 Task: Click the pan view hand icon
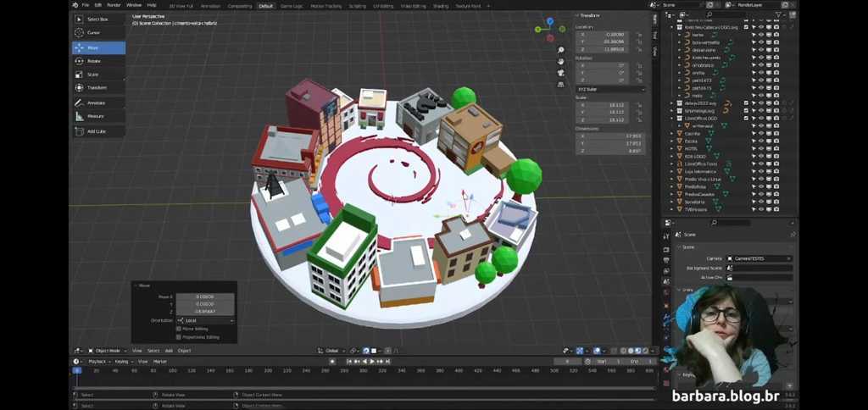[x=561, y=62]
